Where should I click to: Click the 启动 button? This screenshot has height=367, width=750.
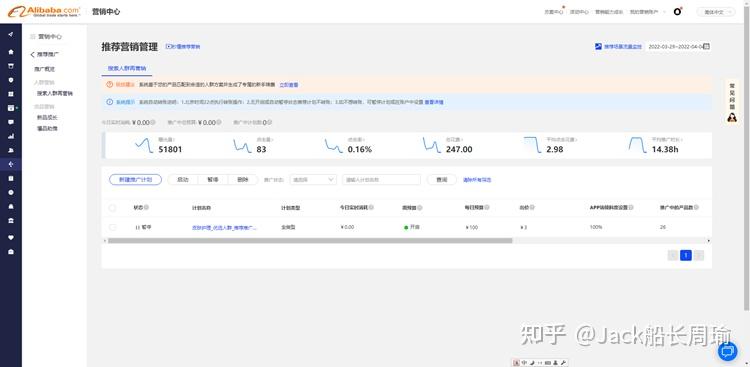183,179
